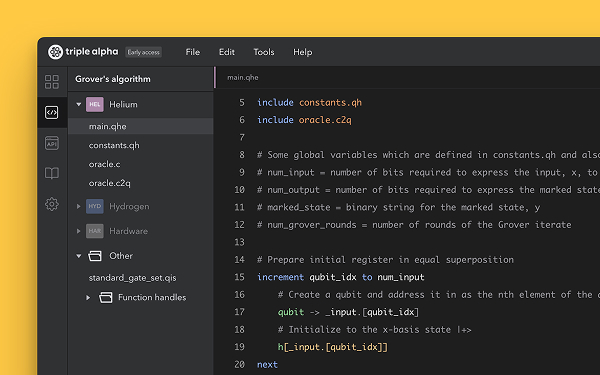
Task: Click the num_grover_rounds comment on line 12
Action: 414,225
